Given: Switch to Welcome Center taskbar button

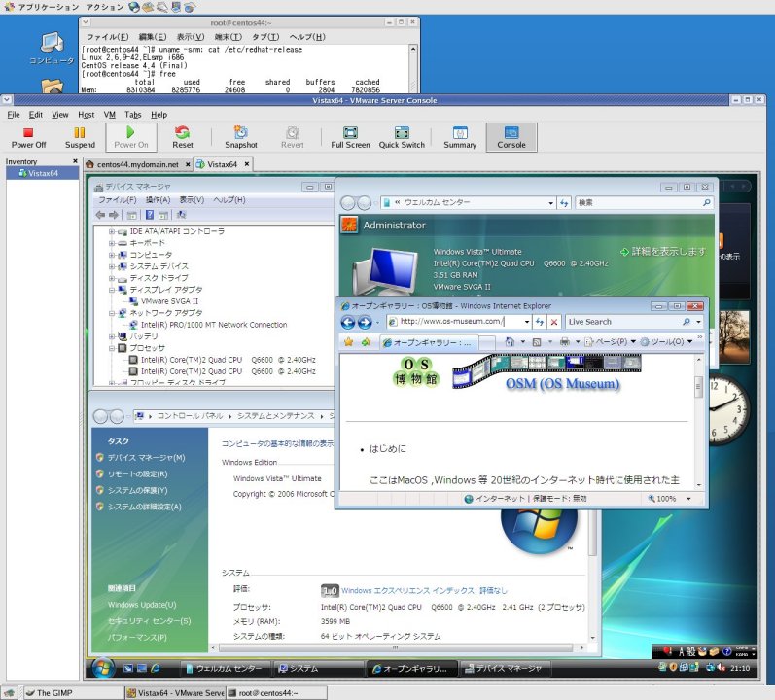Looking at the screenshot, I should (x=225, y=668).
